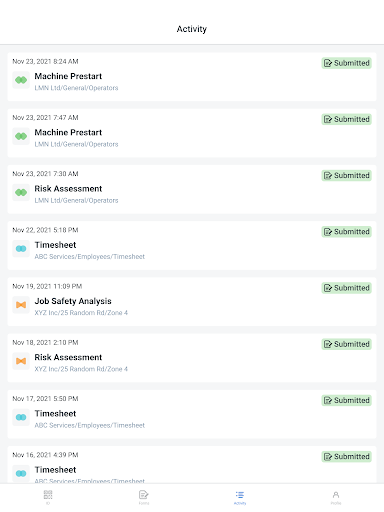Screen dimensions: 384x512
Task: Tap green icon beside LMN Ltd Risk Assessment
Action: (21, 192)
